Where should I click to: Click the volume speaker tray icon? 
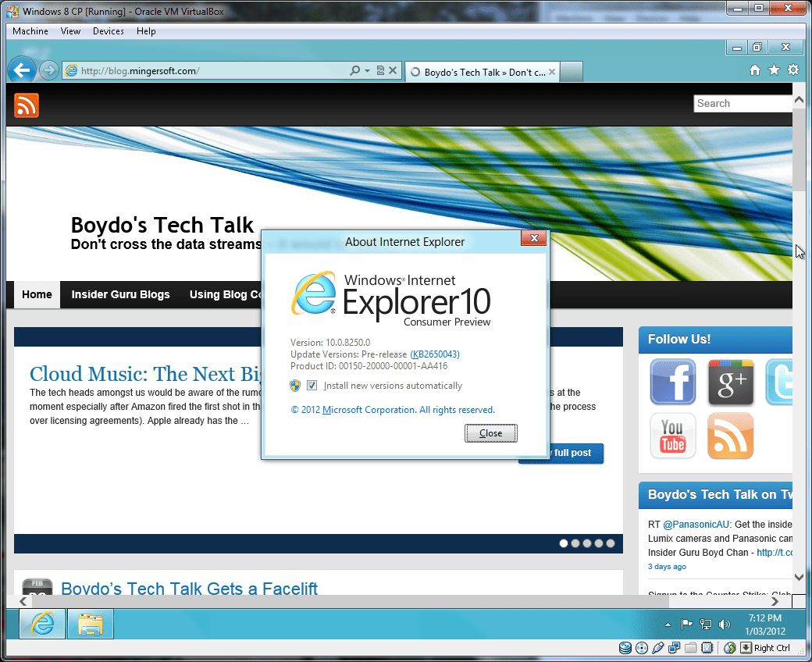coord(725,625)
